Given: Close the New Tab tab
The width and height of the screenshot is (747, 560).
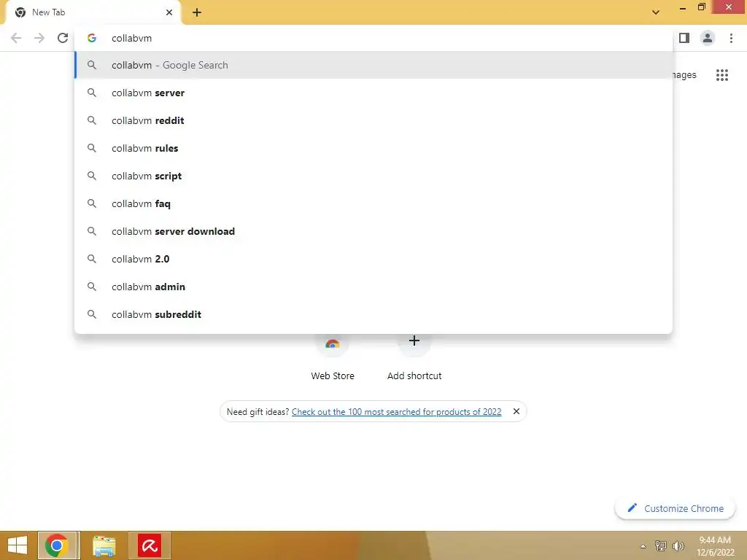Looking at the screenshot, I should (169, 12).
